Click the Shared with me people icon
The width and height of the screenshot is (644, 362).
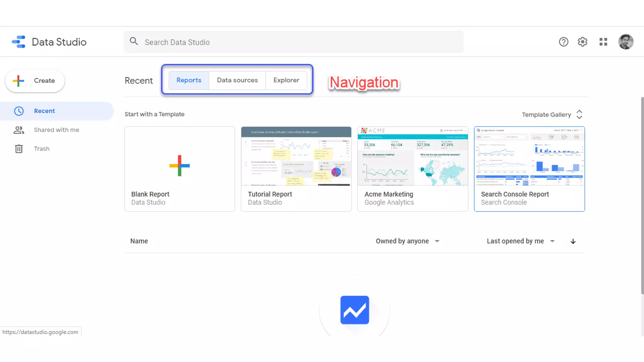19,130
